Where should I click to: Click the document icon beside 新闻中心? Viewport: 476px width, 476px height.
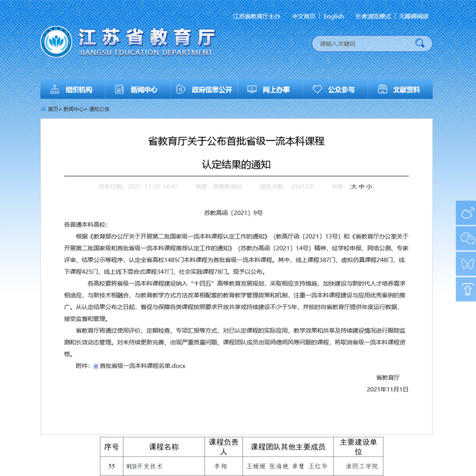tap(120, 89)
